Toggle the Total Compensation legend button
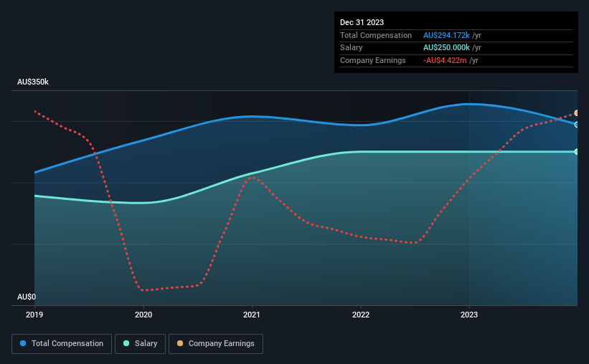The image size is (589, 364). tap(62, 344)
